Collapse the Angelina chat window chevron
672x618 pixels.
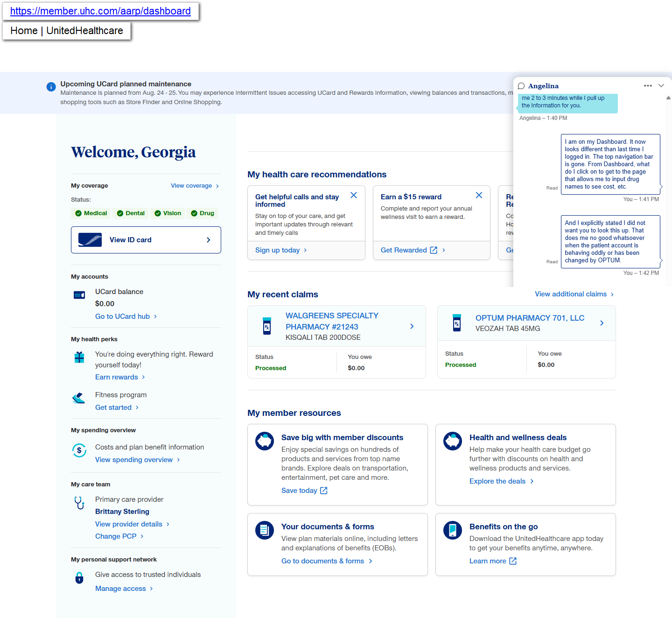(x=661, y=85)
